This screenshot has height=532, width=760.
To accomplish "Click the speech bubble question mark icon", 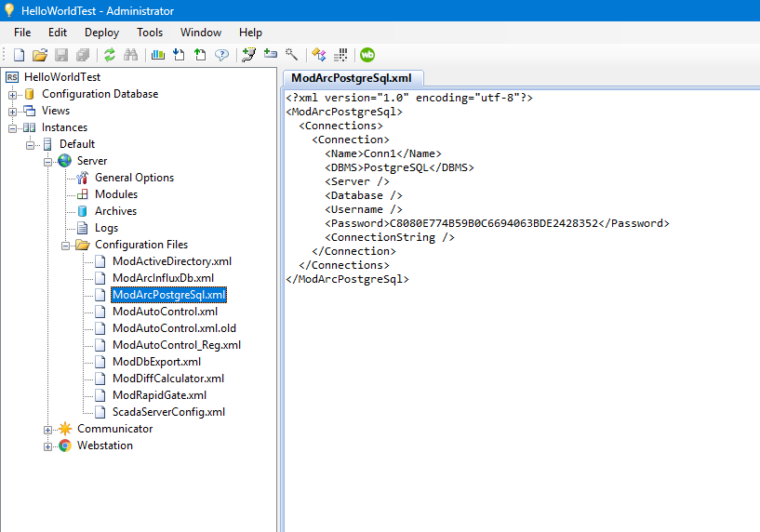I will point(221,55).
